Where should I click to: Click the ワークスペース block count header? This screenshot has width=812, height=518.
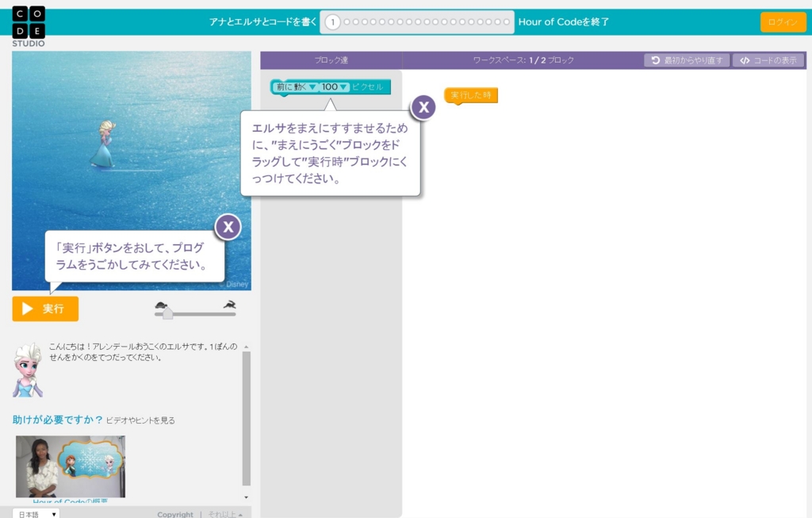523,60
